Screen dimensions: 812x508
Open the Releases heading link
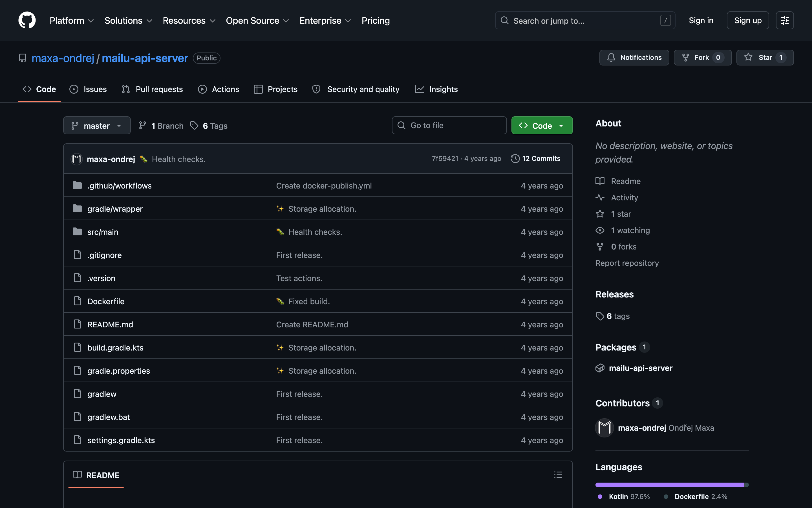[614, 294]
